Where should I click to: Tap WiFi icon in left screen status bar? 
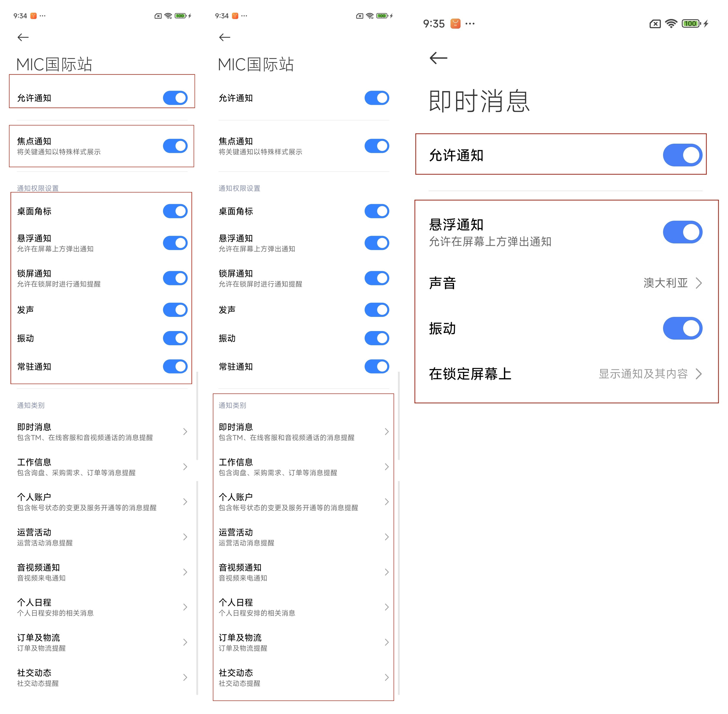pos(168,16)
